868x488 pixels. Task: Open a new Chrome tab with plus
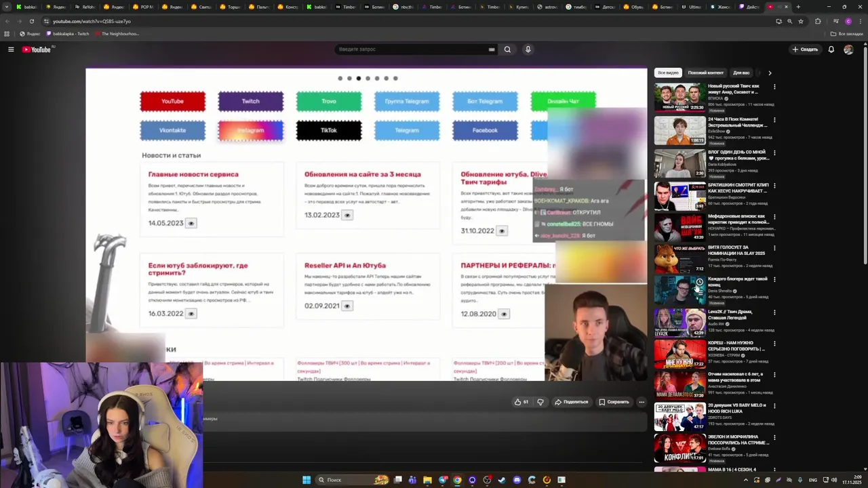point(798,7)
